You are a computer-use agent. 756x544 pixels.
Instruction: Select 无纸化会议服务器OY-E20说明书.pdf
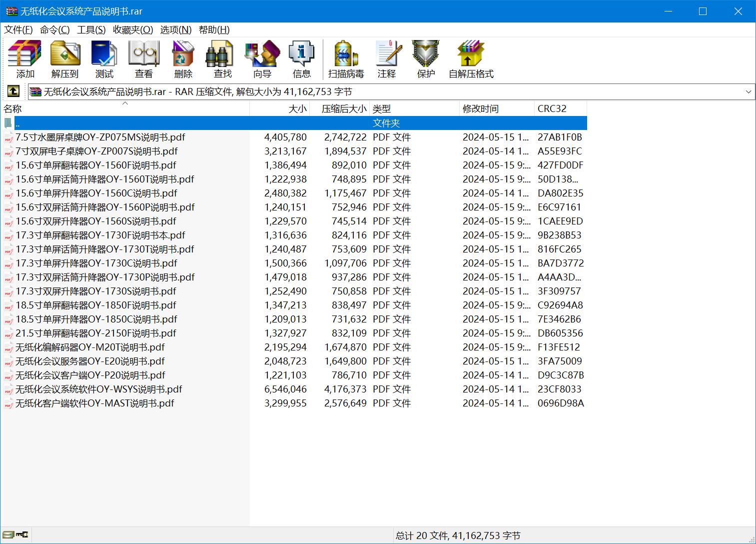tap(294, 361)
